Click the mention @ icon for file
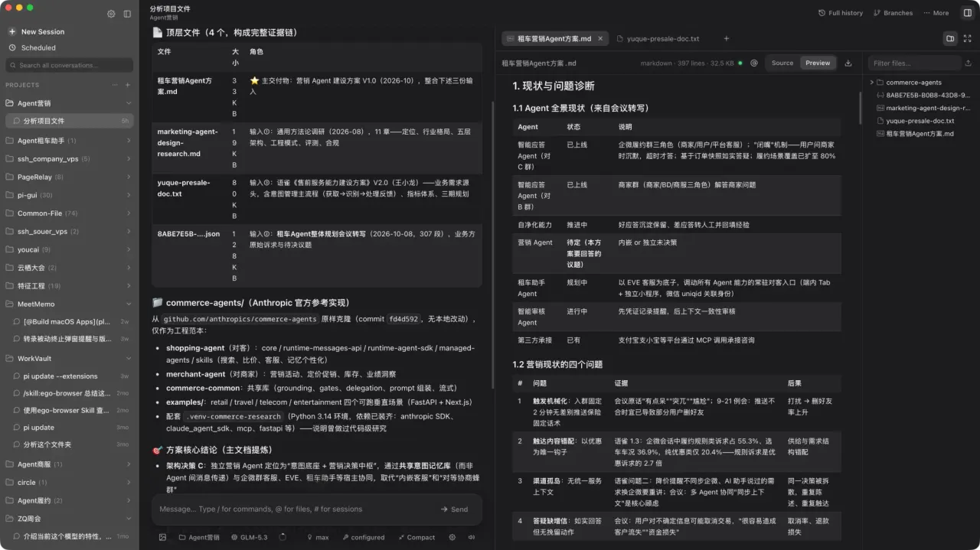The image size is (980, 550). pos(754,63)
